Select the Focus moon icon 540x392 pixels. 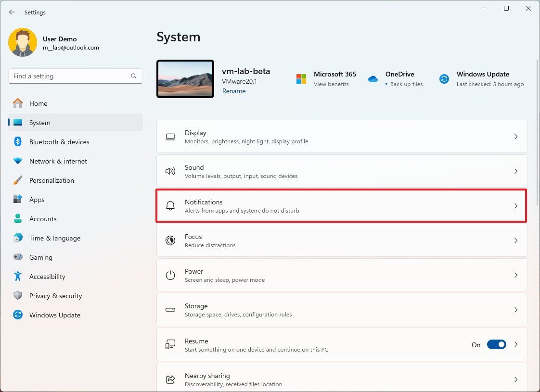click(x=170, y=240)
